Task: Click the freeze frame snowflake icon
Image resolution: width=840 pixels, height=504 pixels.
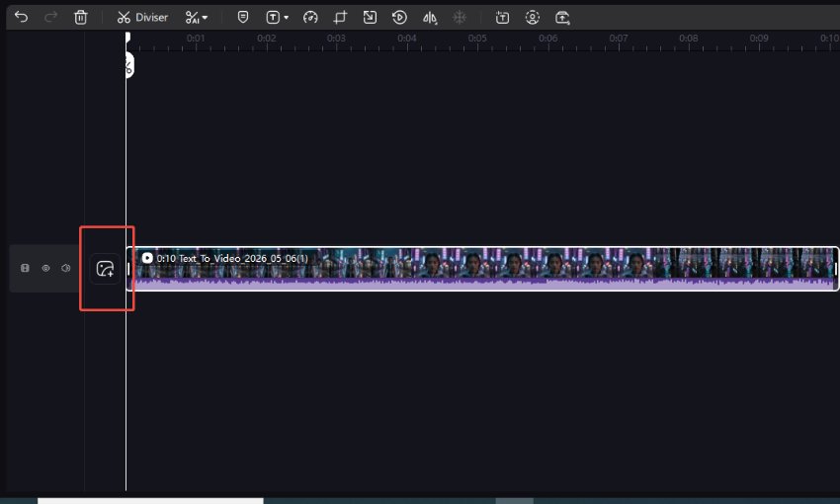Action: point(460,18)
